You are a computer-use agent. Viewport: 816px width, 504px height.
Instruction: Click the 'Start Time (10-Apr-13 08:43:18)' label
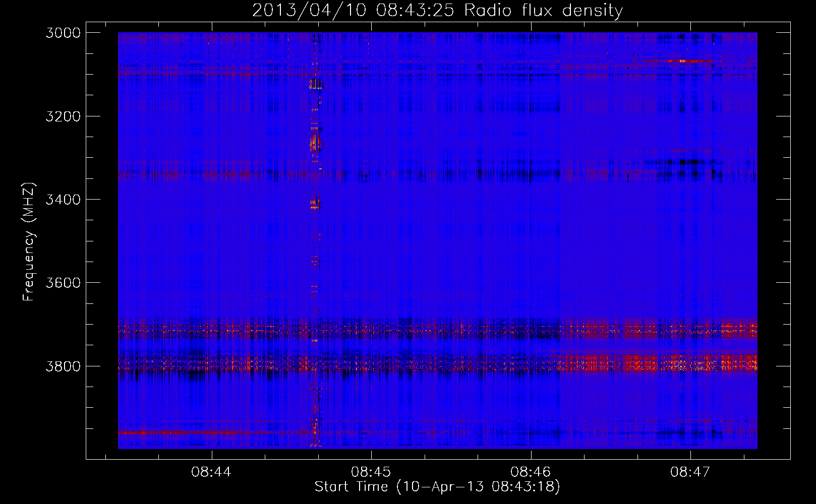tap(437, 487)
